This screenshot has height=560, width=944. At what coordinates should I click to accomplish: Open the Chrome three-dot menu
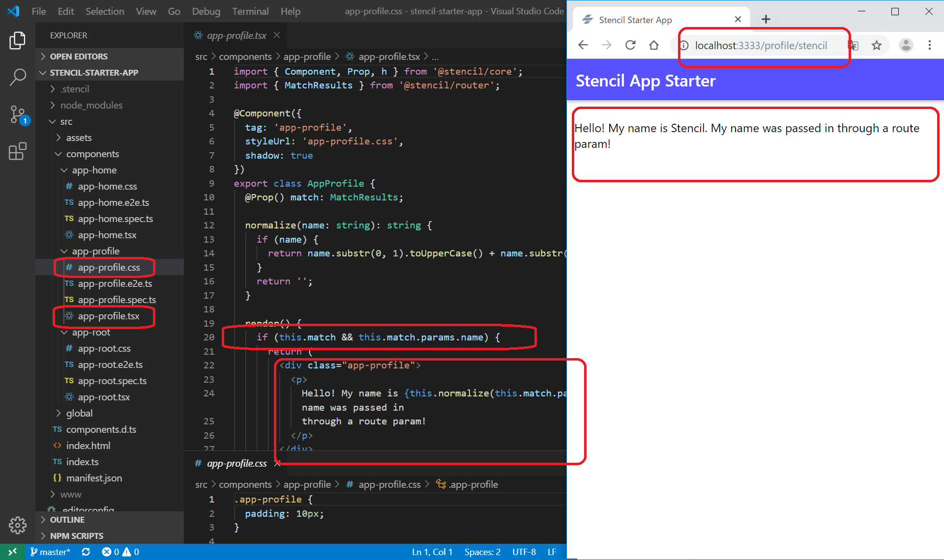(x=929, y=46)
